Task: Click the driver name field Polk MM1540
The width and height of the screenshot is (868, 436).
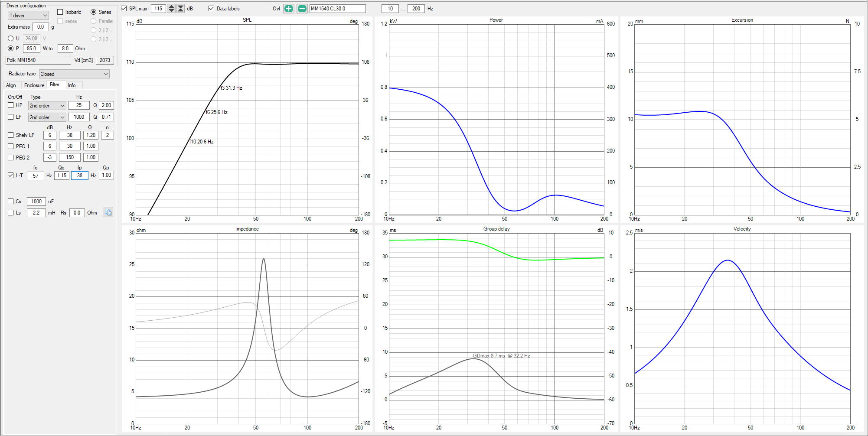Action: [x=38, y=60]
